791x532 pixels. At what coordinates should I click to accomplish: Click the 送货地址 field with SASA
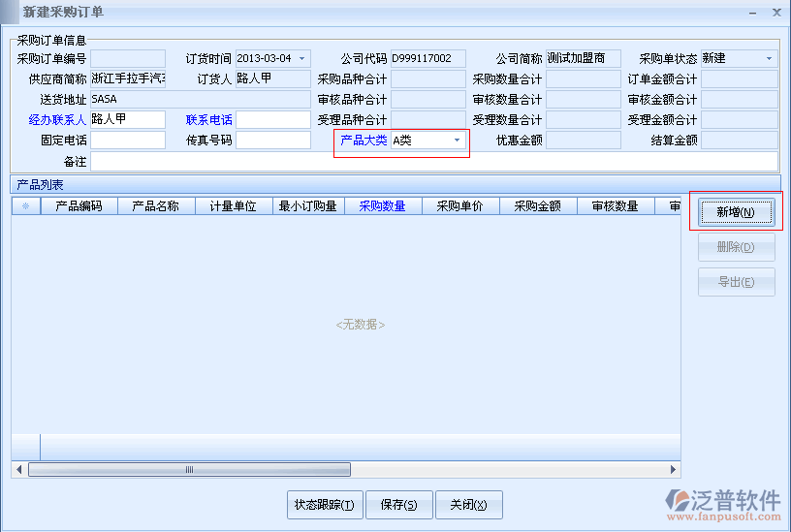[x=200, y=100]
